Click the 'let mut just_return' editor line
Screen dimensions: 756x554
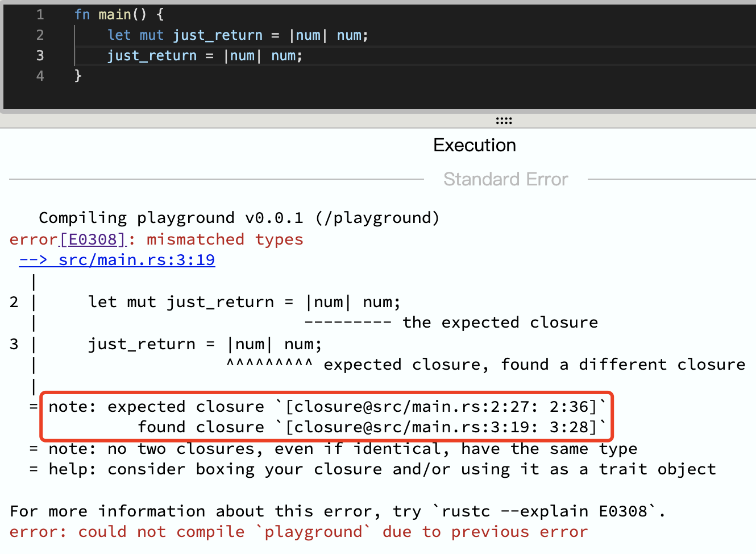click(238, 35)
